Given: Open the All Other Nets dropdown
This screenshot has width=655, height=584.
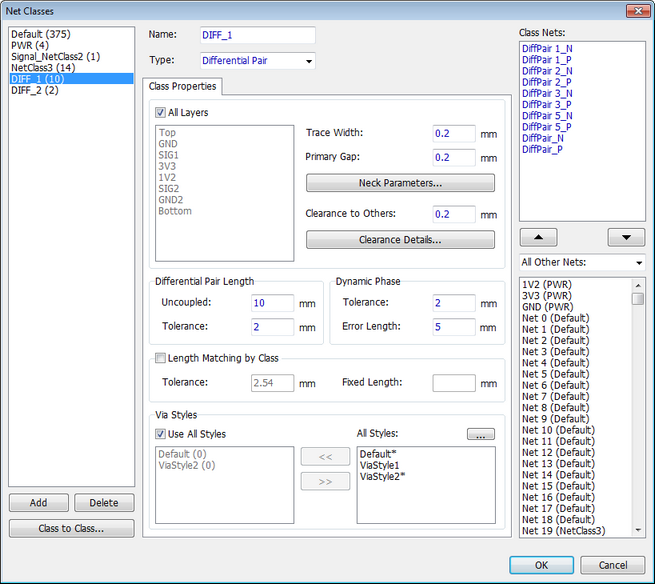Looking at the screenshot, I should pyautogui.click(x=582, y=262).
